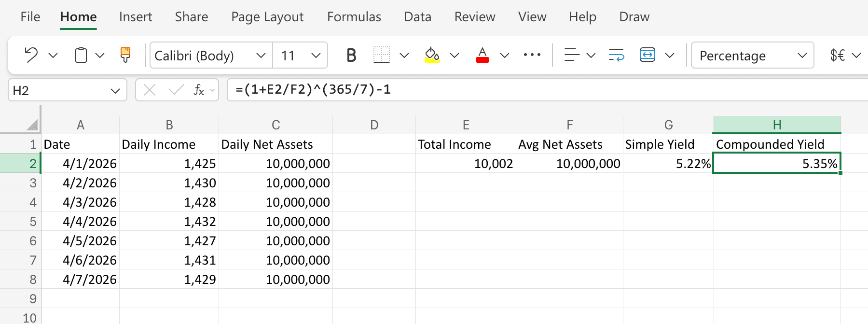Screen dimensions: 868x324
Task: Click the Simple Yield value 5.22%
Action: tap(668, 163)
